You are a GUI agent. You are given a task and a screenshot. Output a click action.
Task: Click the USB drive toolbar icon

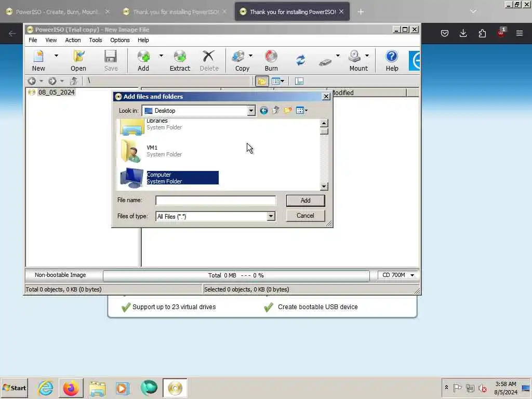325,62
